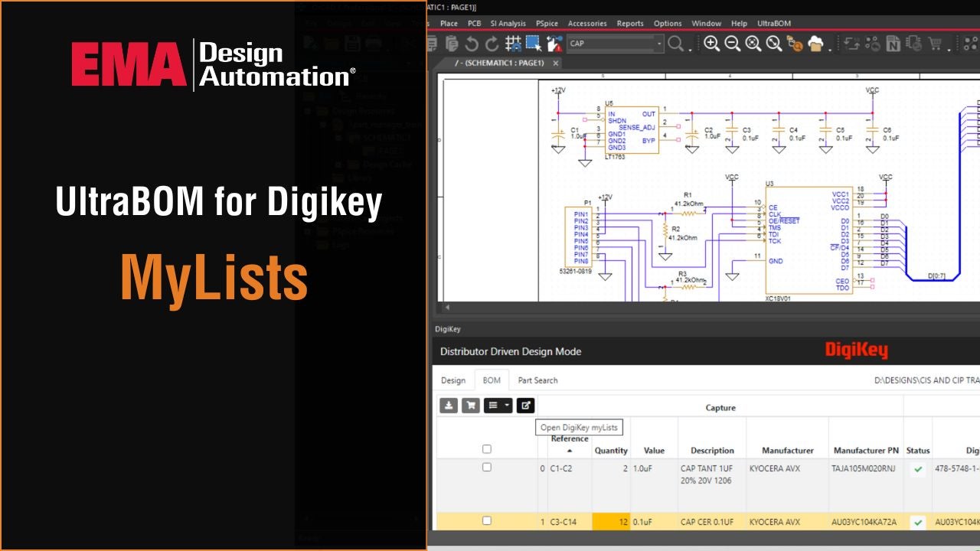Click the greyed shopping cart toolbar icon
This screenshot has height=551, width=980.
click(x=935, y=44)
